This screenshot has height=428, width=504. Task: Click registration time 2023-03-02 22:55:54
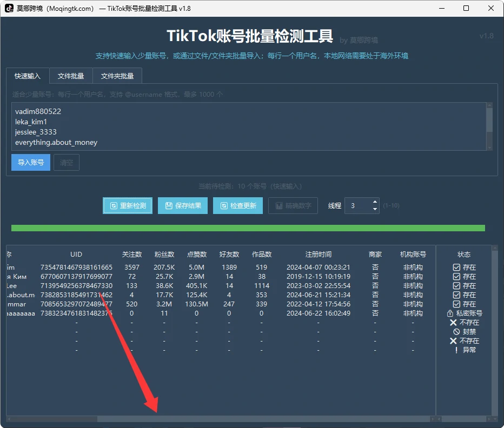[318, 286]
